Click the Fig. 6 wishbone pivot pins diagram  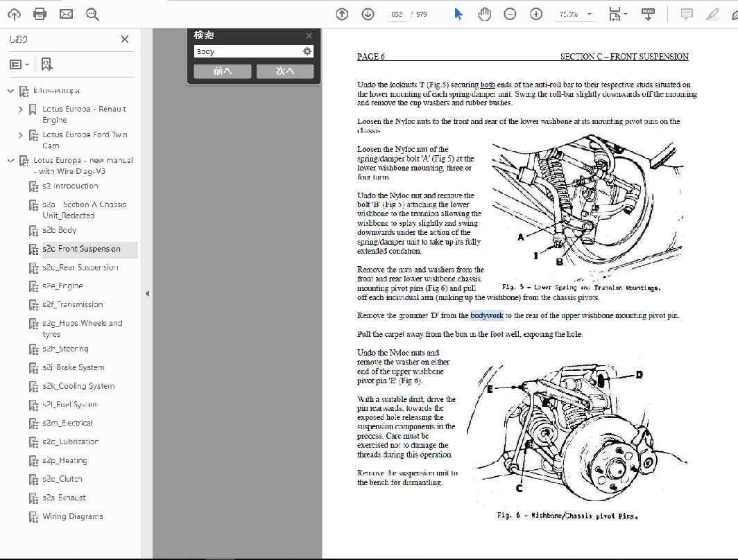pos(577,434)
